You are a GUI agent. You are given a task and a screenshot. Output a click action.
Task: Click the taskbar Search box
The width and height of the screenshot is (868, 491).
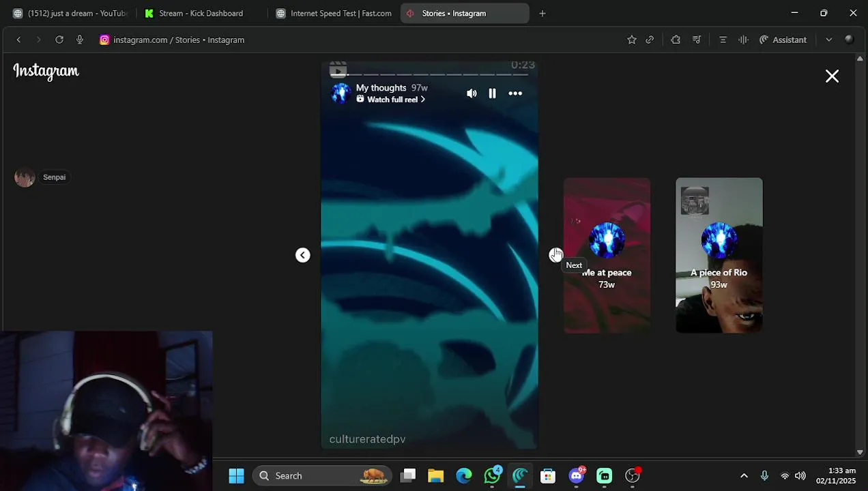(322, 476)
